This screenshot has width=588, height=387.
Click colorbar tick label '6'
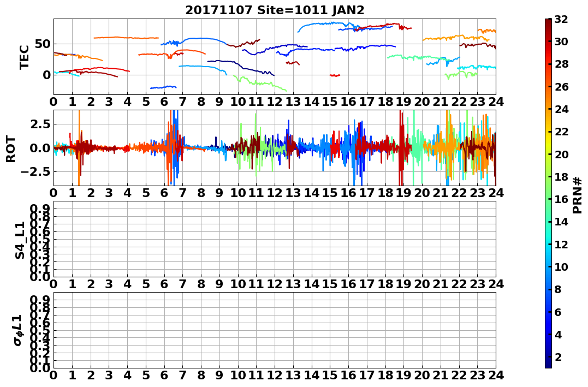(x=557, y=312)
